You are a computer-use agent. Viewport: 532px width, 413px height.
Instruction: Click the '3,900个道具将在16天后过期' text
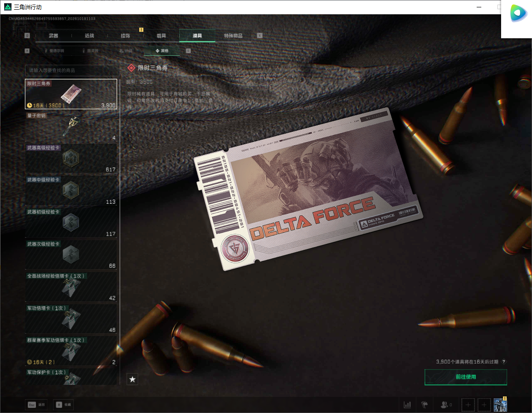click(467, 362)
